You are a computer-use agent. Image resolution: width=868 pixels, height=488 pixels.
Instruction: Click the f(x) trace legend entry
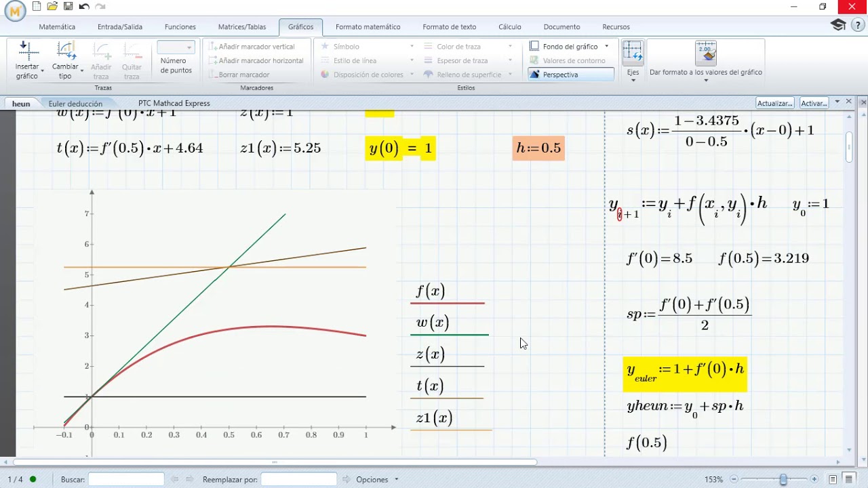click(431, 291)
